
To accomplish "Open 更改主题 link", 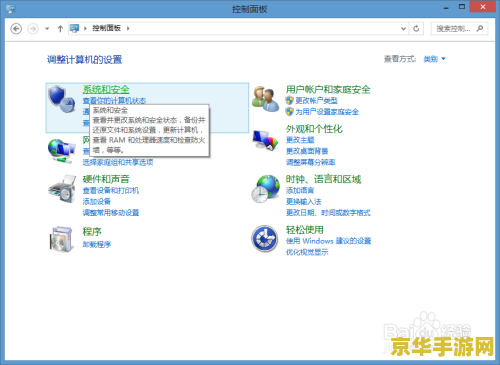I will (300, 140).
